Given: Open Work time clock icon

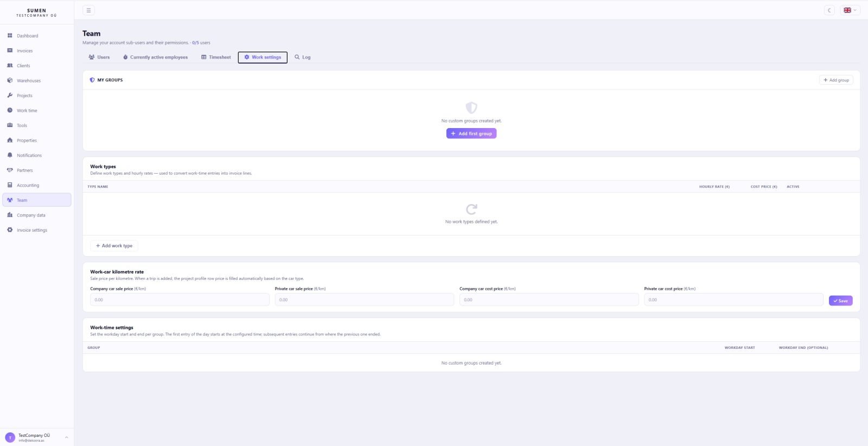Looking at the screenshot, I should (10, 110).
